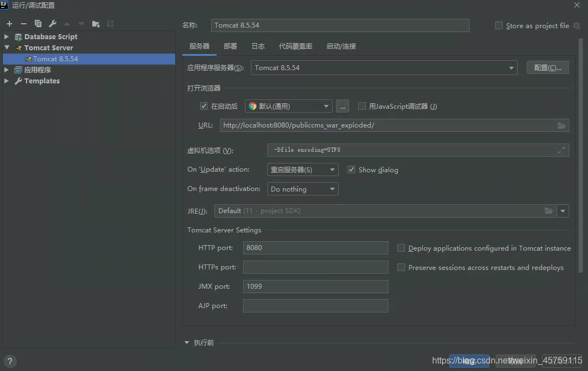This screenshot has height=371, width=588.
Task: Click in the 名称 field
Action: click(340, 25)
